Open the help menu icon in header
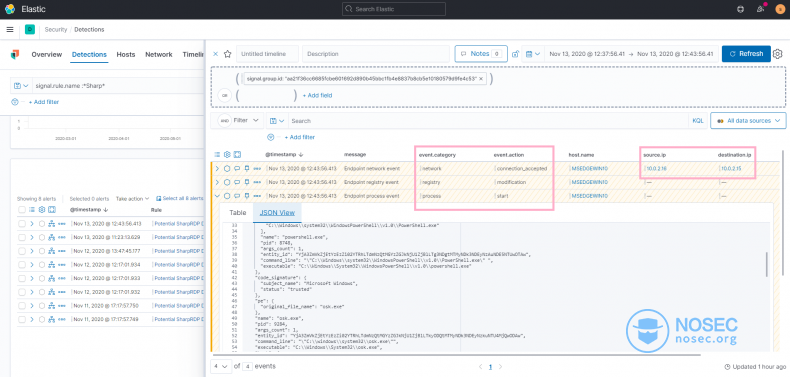This screenshot has height=377, width=790. tap(740, 9)
